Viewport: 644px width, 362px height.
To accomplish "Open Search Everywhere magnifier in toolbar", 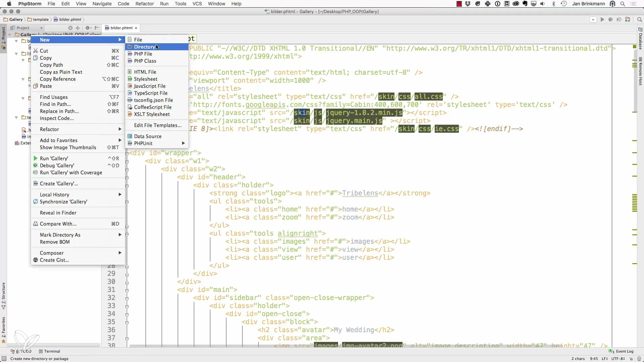I will 639,20.
